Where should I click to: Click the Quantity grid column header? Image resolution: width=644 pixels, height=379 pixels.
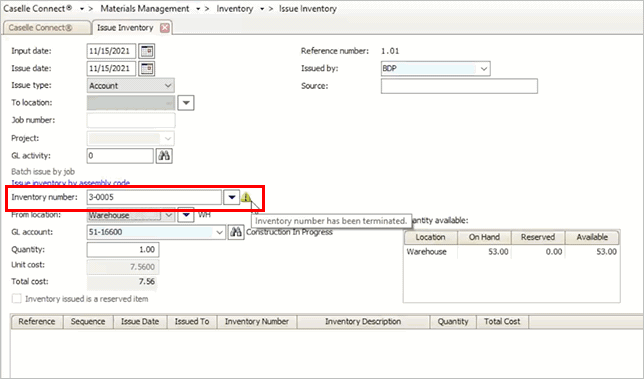coord(453,322)
